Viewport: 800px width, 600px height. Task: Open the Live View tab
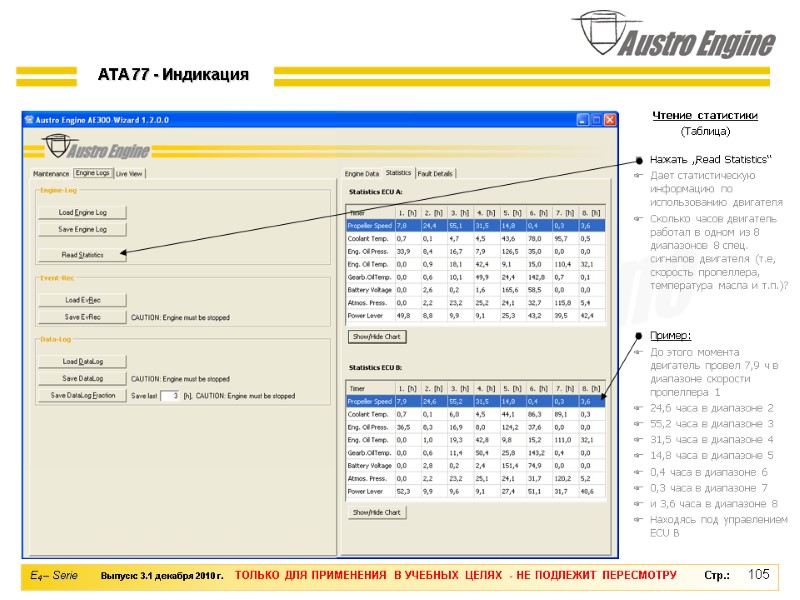pos(129,174)
